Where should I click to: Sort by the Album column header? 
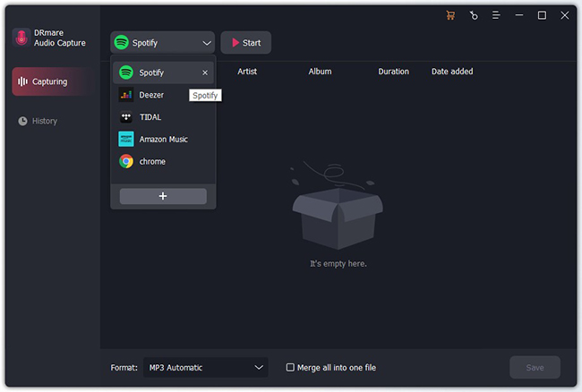pyautogui.click(x=320, y=72)
